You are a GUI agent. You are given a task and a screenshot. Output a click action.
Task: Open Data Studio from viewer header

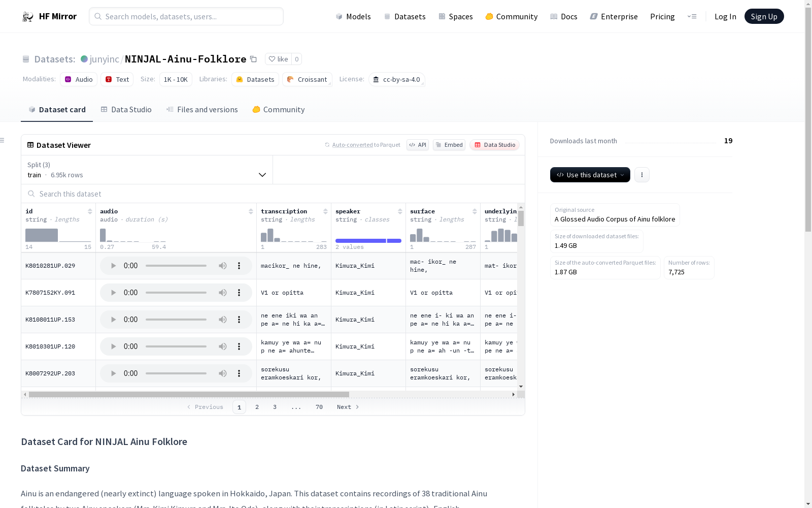coord(494,145)
